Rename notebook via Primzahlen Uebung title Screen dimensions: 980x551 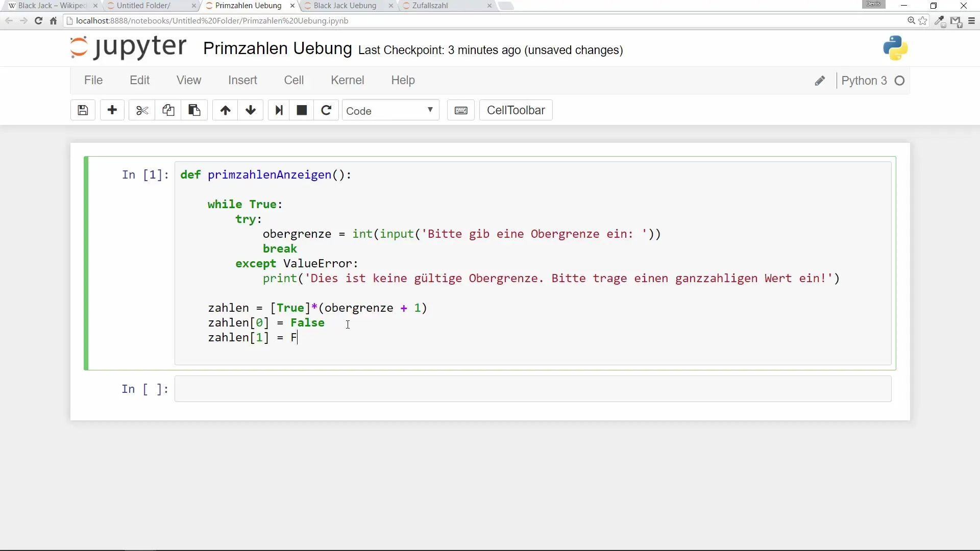tap(278, 48)
